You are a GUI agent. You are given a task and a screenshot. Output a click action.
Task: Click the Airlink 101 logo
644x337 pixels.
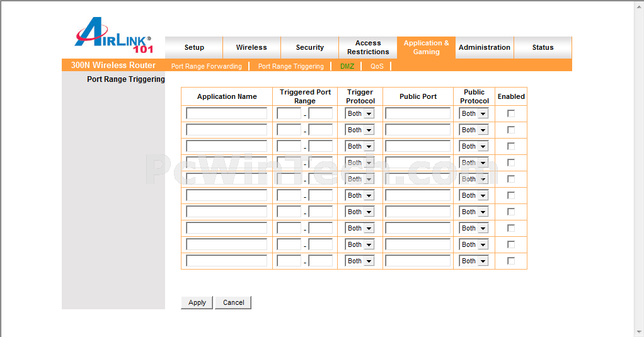click(x=114, y=35)
